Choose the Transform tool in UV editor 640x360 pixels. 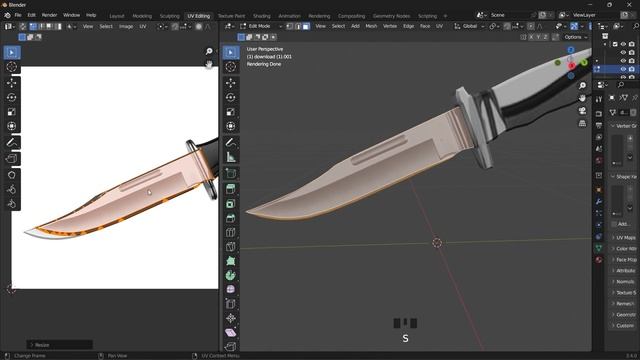(x=11, y=126)
